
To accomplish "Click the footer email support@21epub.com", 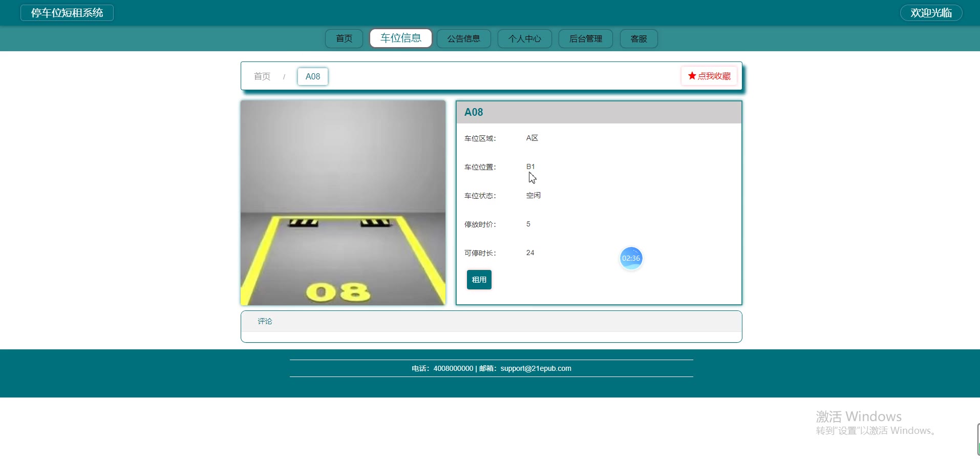I will [x=536, y=368].
